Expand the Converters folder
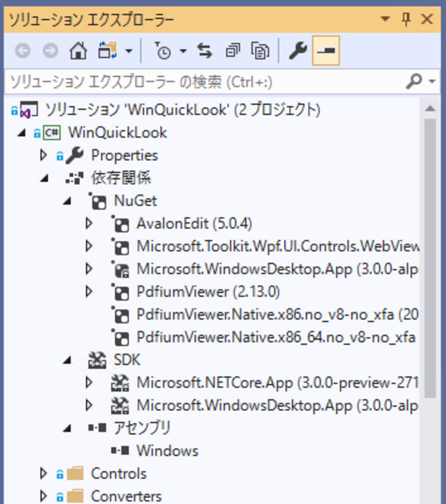 43,496
